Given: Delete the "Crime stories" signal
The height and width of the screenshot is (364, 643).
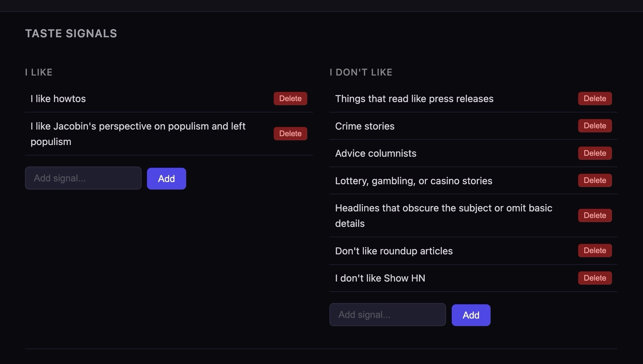Looking at the screenshot, I should click(594, 126).
